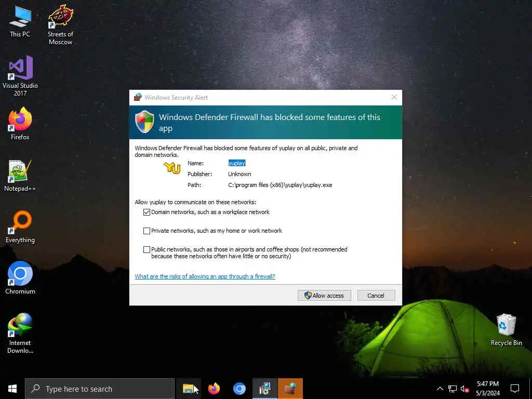532x399 pixels.
Task: Uncheck the Domain networks checkbox
Action: (147, 212)
